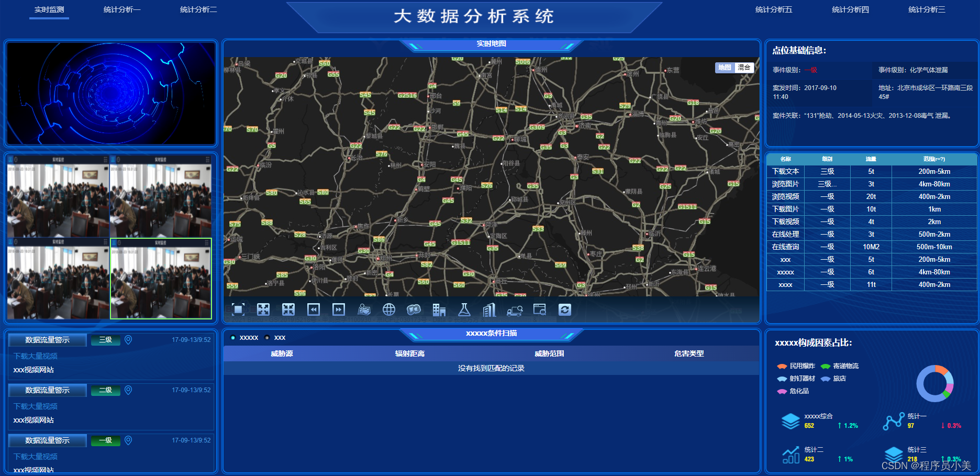Image resolution: width=980 pixels, height=476 pixels.
Task: Click the 寄递物流 legend swatch
Action: click(x=826, y=366)
